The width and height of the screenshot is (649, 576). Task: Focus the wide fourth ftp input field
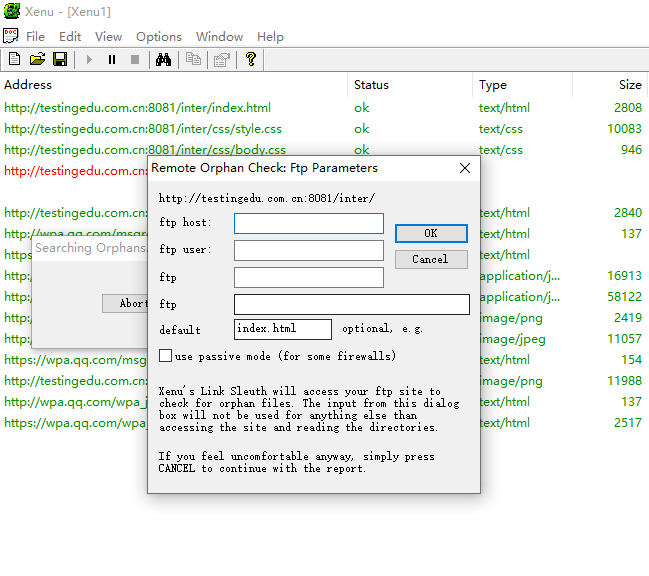[x=352, y=305]
